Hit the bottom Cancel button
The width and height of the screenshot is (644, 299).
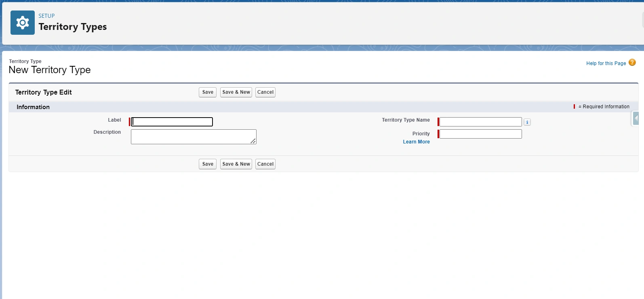click(x=265, y=164)
